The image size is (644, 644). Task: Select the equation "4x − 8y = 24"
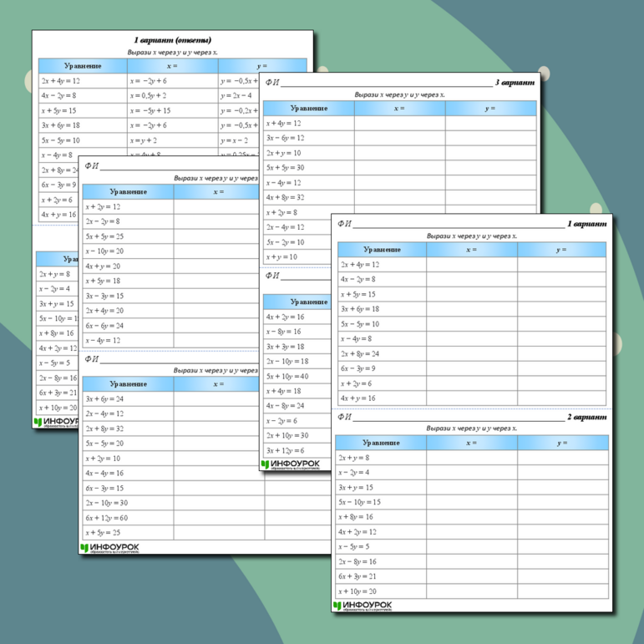[x=285, y=406]
